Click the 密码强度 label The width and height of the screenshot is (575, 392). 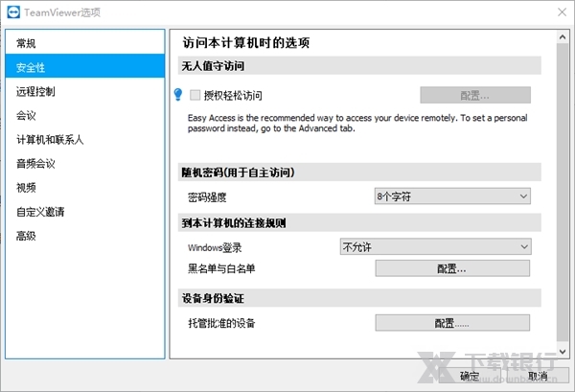pyautogui.click(x=207, y=197)
